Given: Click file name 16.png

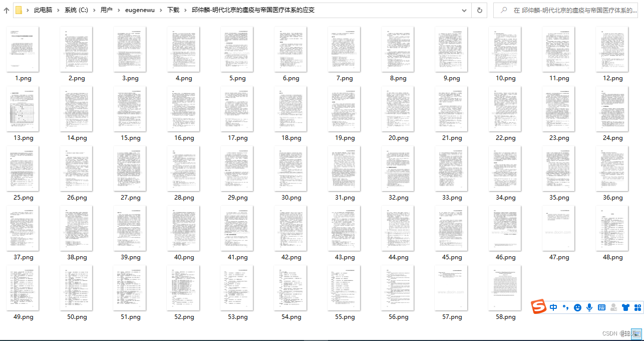Looking at the screenshot, I should pyautogui.click(x=184, y=138).
